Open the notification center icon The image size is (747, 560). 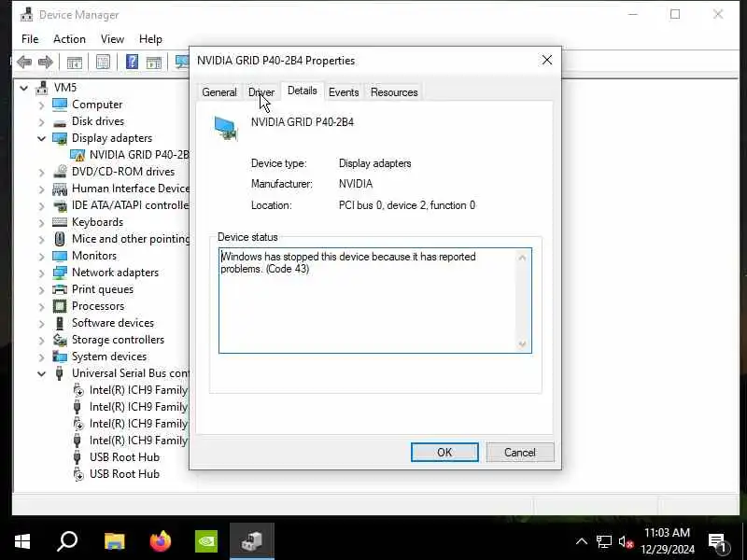click(x=718, y=541)
